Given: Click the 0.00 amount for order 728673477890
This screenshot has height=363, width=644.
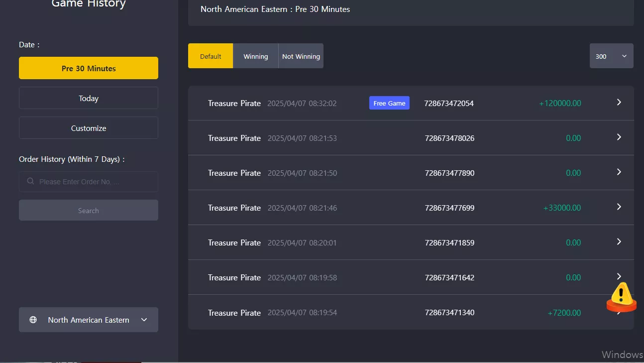Looking at the screenshot, I should coord(573,173).
